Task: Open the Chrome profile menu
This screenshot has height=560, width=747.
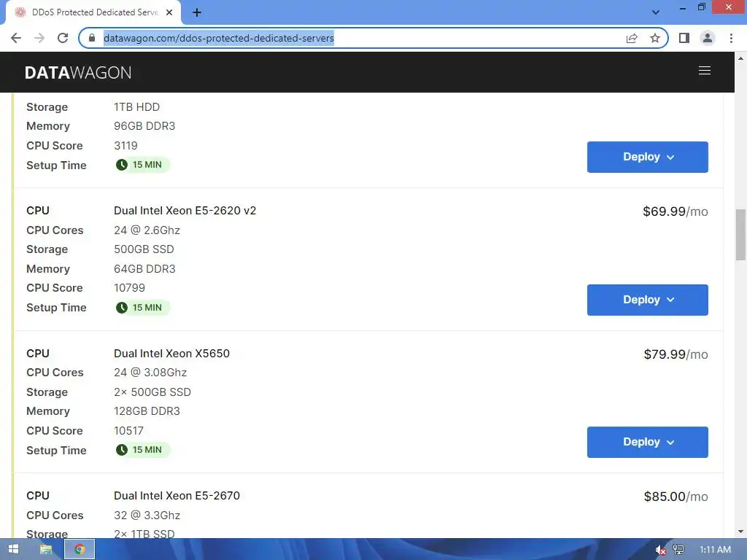Action: 708,38
